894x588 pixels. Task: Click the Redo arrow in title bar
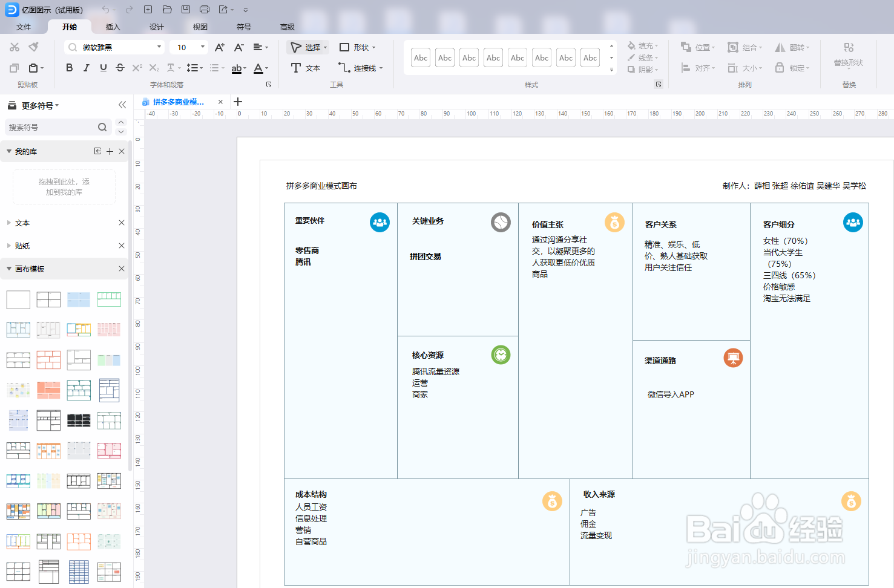click(x=129, y=10)
